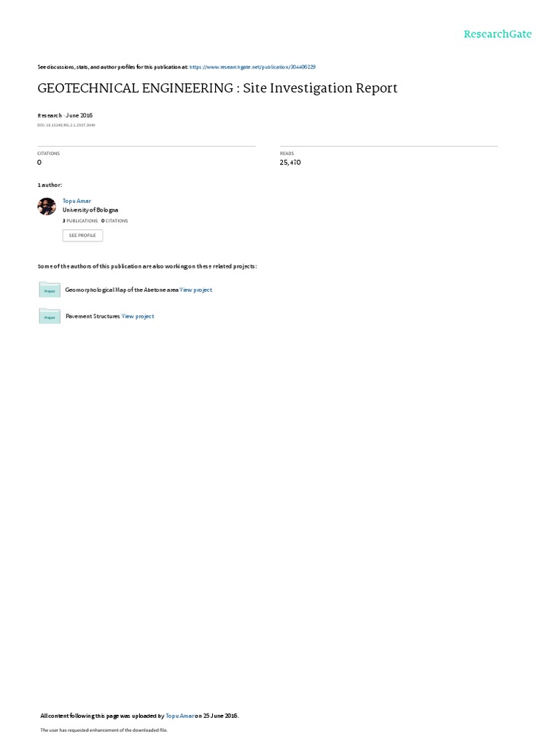Open the Topu Amar author name link
Viewport: 560px width, 747px height.
(77, 201)
